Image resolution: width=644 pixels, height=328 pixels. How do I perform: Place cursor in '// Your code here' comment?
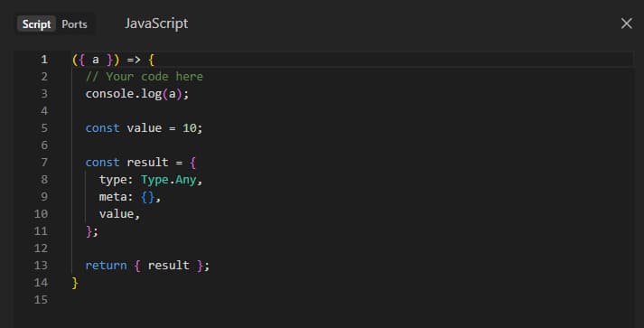[x=145, y=77]
